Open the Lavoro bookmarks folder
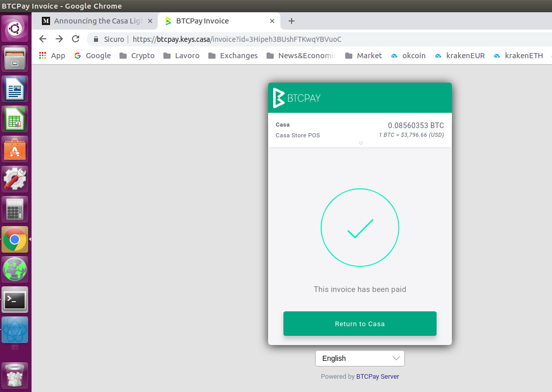 pyautogui.click(x=181, y=56)
